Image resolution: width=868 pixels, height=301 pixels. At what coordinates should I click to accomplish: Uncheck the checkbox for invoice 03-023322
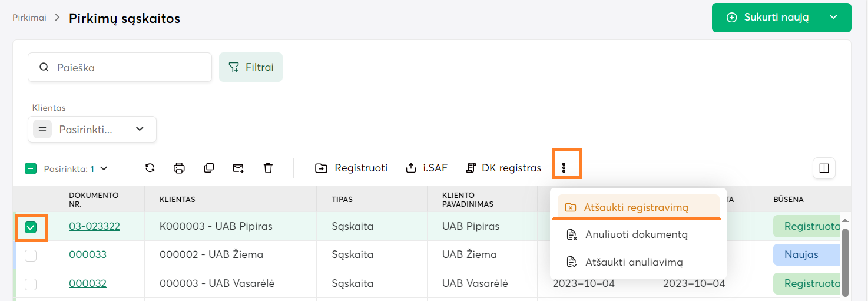[31, 227]
